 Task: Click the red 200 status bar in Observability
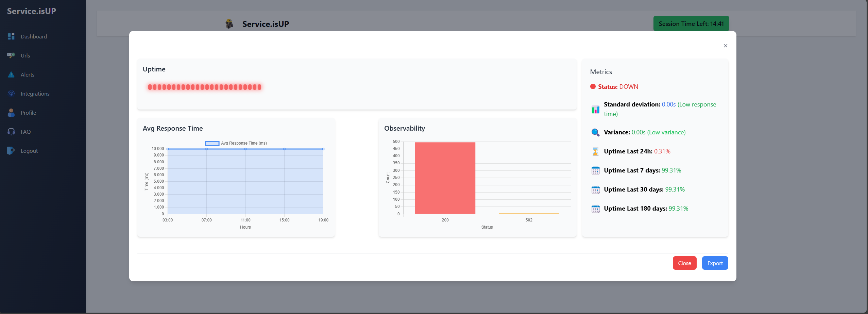445,178
